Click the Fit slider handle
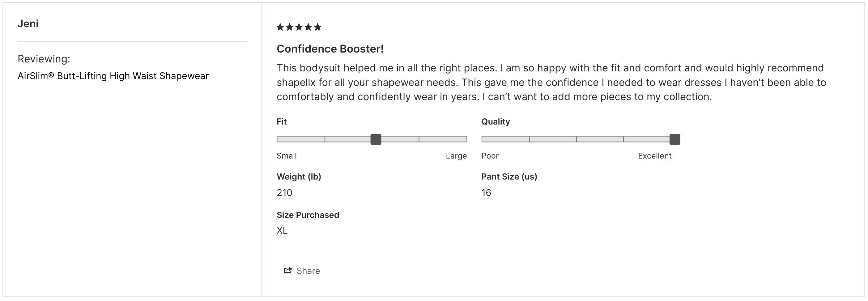The width and height of the screenshot is (868, 301). (x=376, y=139)
